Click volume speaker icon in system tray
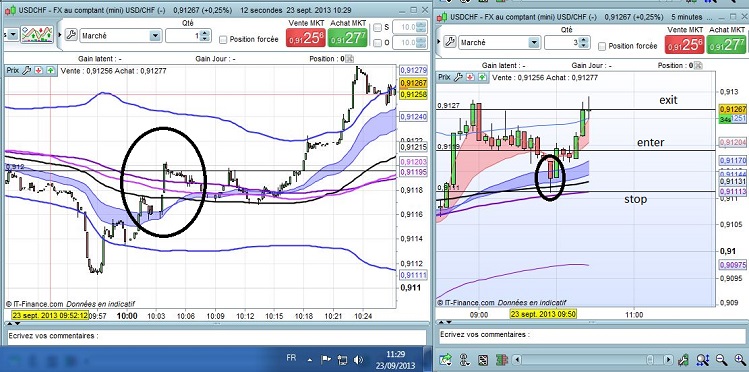This screenshot has width=749, height=372. 358,359
